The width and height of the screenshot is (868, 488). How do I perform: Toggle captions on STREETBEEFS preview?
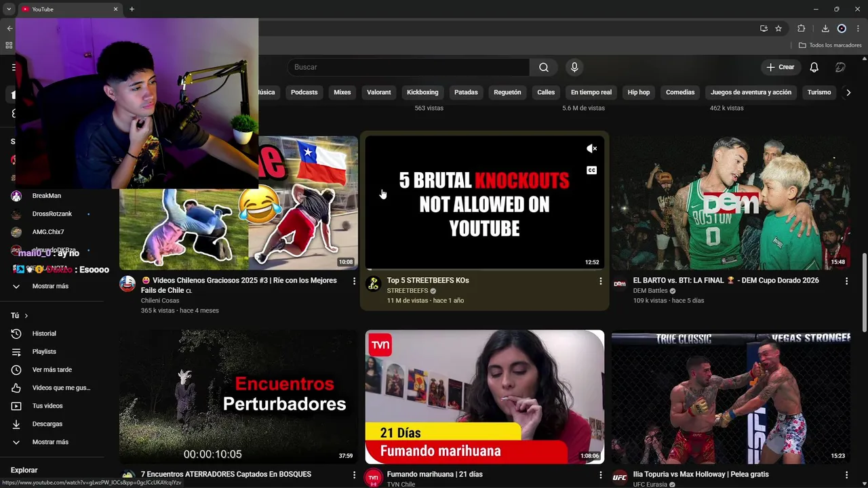click(592, 170)
